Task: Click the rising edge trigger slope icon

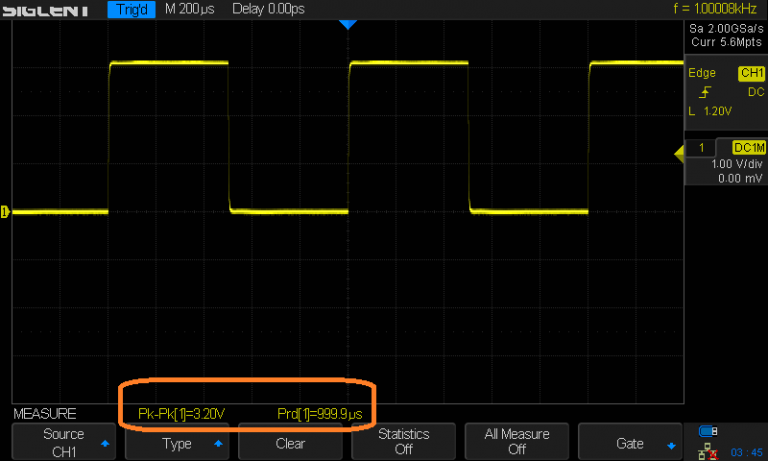Action: (x=704, y=91)
